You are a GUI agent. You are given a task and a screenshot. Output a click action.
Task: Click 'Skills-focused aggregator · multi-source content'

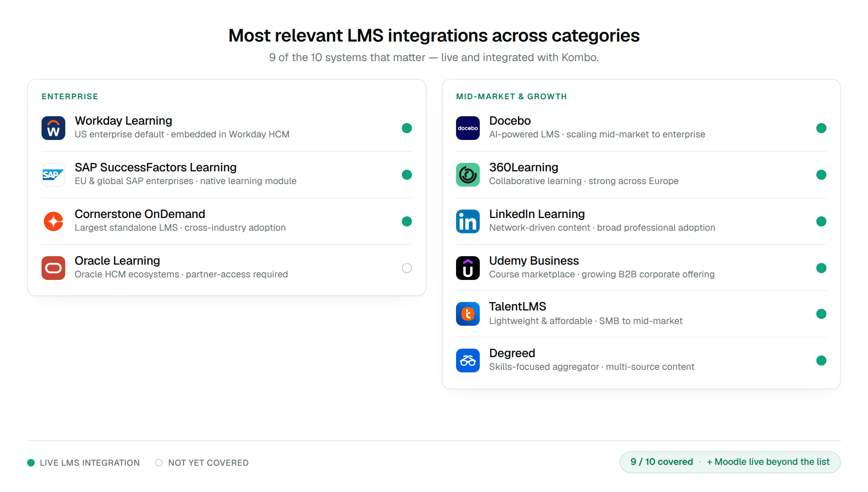592,367
